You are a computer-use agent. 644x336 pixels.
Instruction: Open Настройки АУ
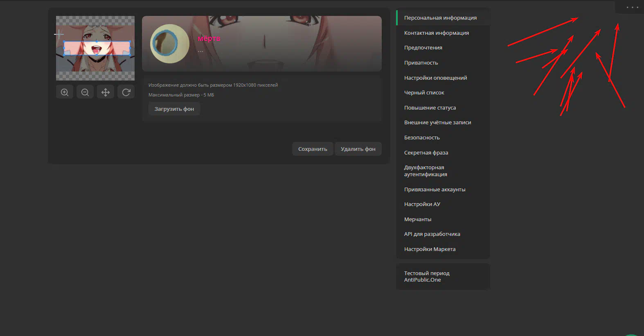pyautogui.click(x=443, y=204)
